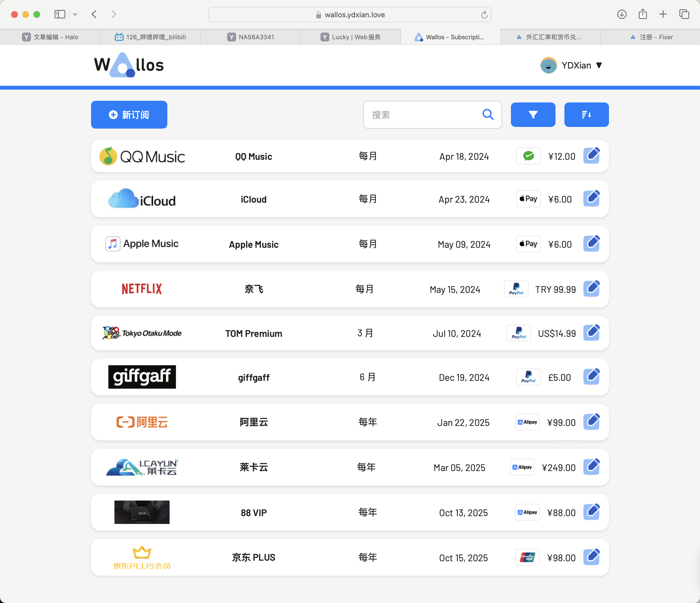Edit the 京东 PLUS subscription
The width and height of the screenshot is (700, 603).
click(x=591, y=557)
